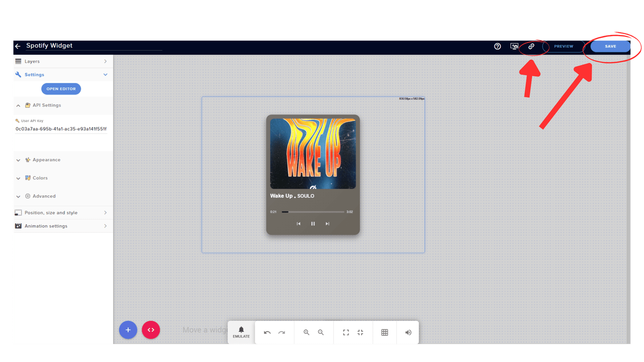The width and height of the screenshot is (644, 362).
Task: Open Animation settings row
Action: tap(63, 226)
